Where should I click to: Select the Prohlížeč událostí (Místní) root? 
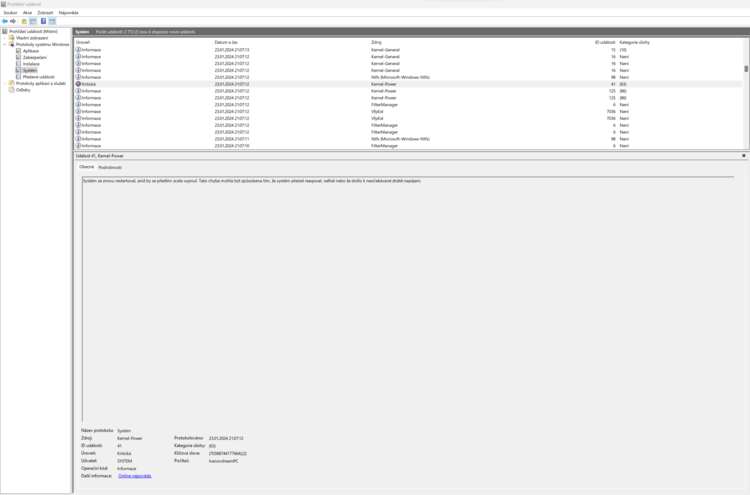point(33,32)
